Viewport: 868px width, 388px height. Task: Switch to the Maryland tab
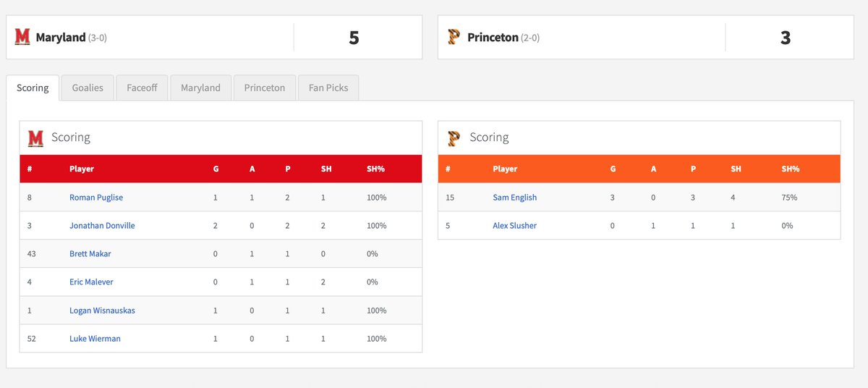coord(200,88)
